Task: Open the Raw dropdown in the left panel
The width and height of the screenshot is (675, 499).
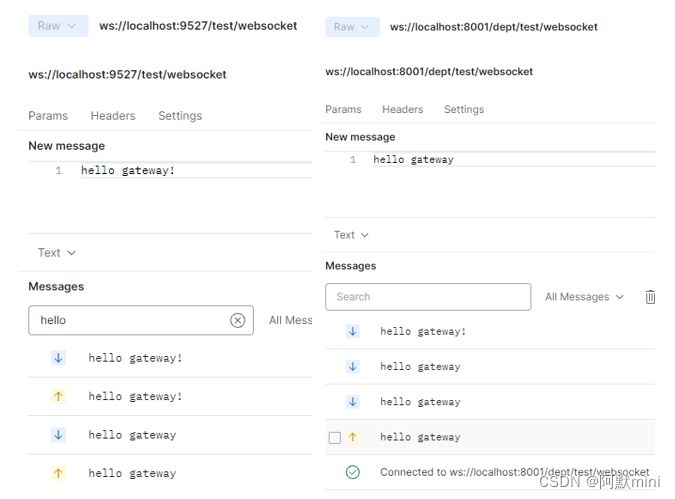Action: [58, 26]
